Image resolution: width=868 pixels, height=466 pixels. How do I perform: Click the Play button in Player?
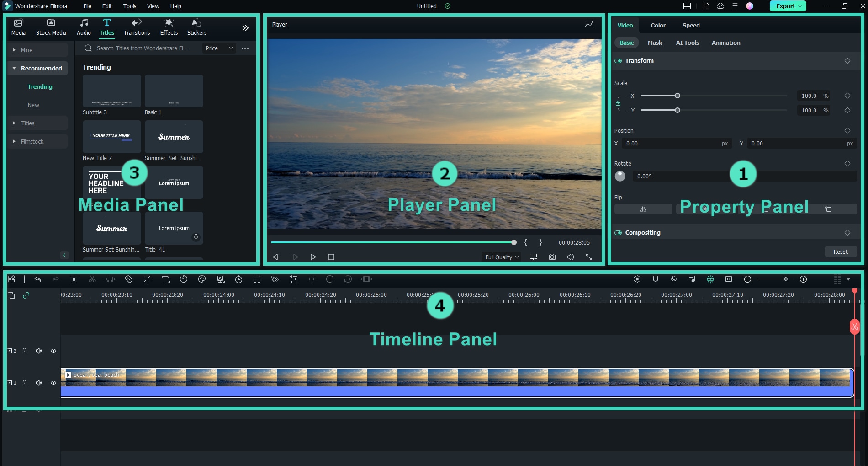pos(313,257)
